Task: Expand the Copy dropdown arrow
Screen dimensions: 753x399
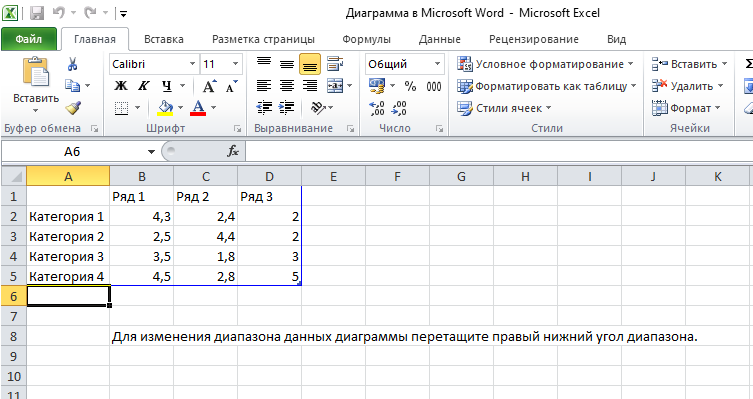Action: [x=87, y=86]
